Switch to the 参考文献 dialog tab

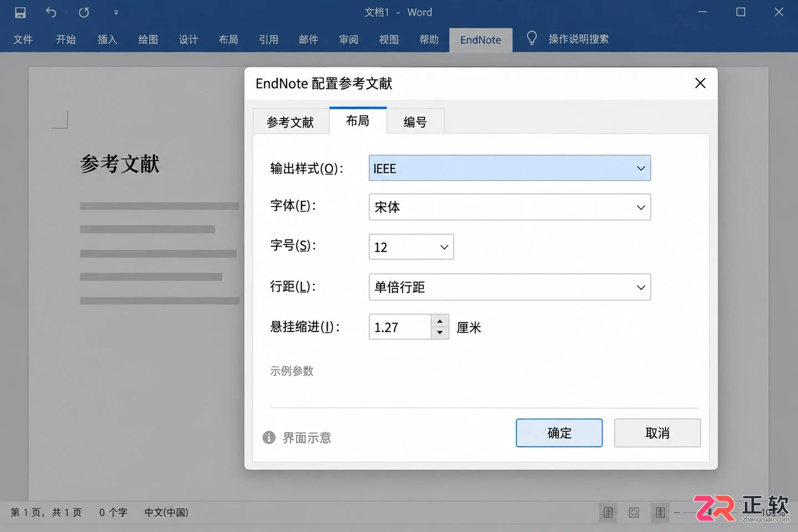pos(290,122)
